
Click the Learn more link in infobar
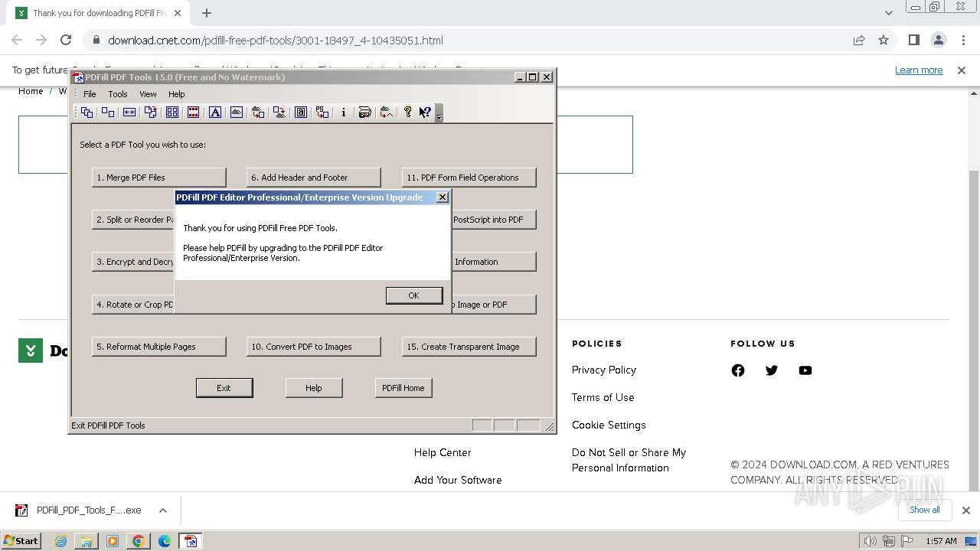[919, 70]
